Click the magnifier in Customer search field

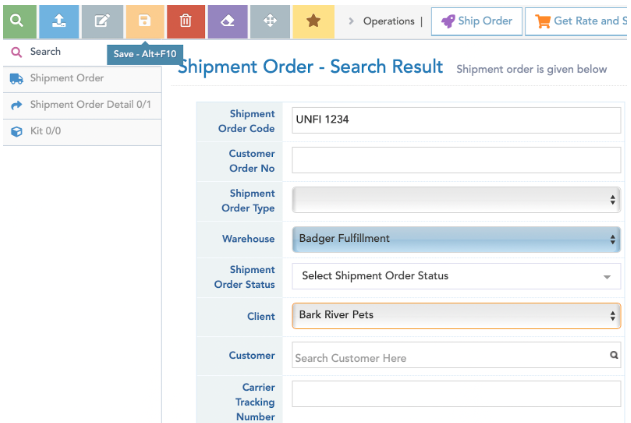coord(613,355)
